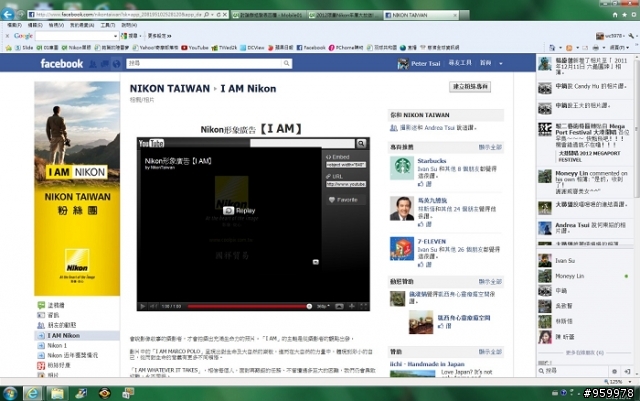Click the info card icon in sidebar
Image resolution: width=640 pixels, height=401 pixels.
(41, 315)
